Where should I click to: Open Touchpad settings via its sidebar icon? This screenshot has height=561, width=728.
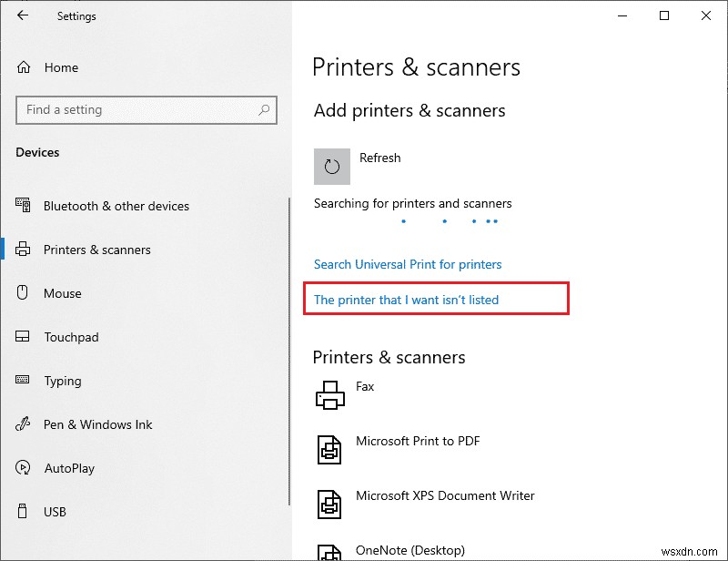click(x=22, y=337)
